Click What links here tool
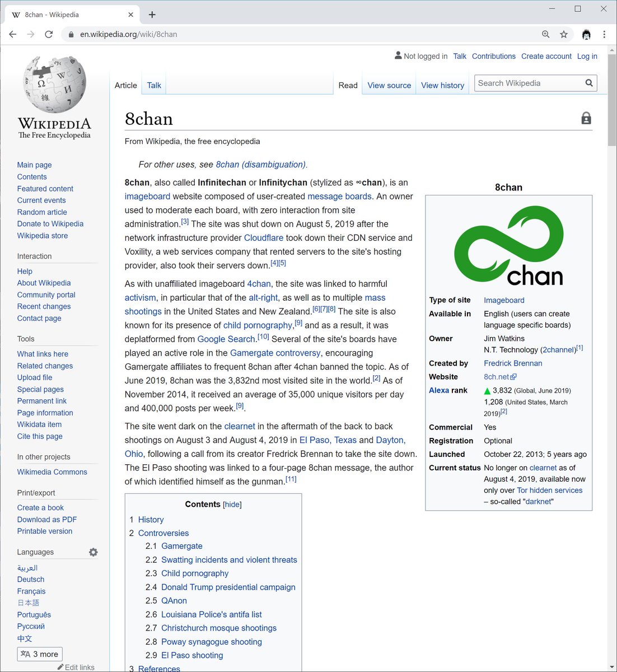617x672 pixels. pyautogui.click(x=43, y=354)
